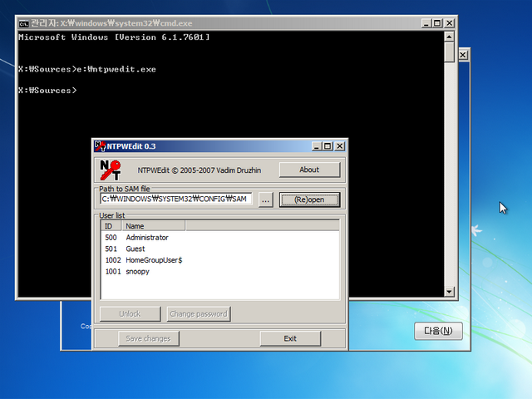The image size is (532, 399).
Task: Select the snoopy user row
Action: (219, 272)
